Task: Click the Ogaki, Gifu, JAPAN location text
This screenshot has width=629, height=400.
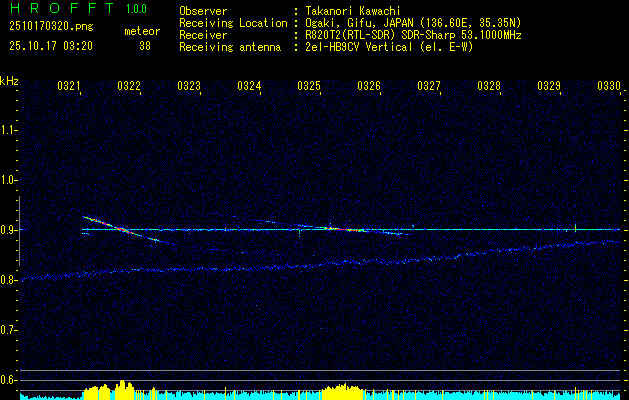Action: click(413, 23)
